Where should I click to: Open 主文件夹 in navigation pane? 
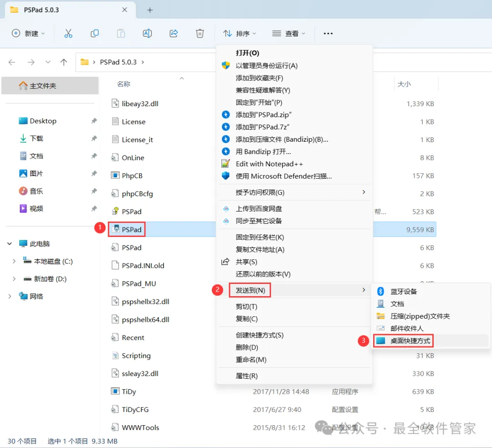(x=50, y=86)
